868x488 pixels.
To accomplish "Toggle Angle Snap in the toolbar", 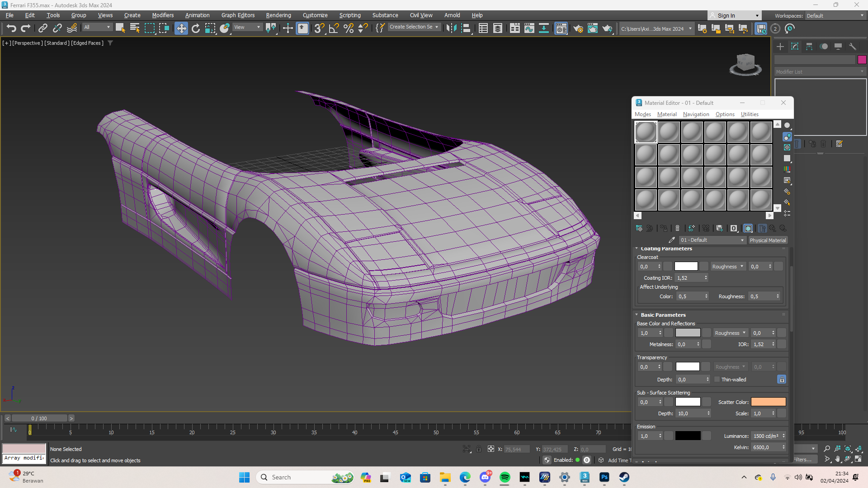I will pos(334,28).
